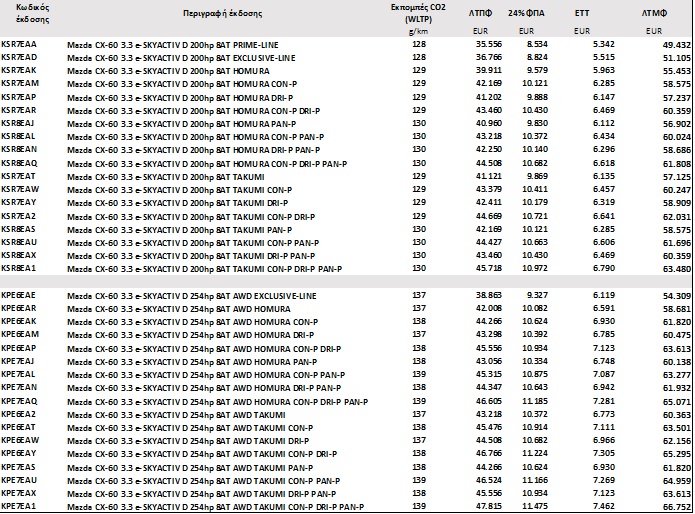Click the 'ΕΤΤ' column header
The width and height of the screenshot is (695, 514).
582,13
